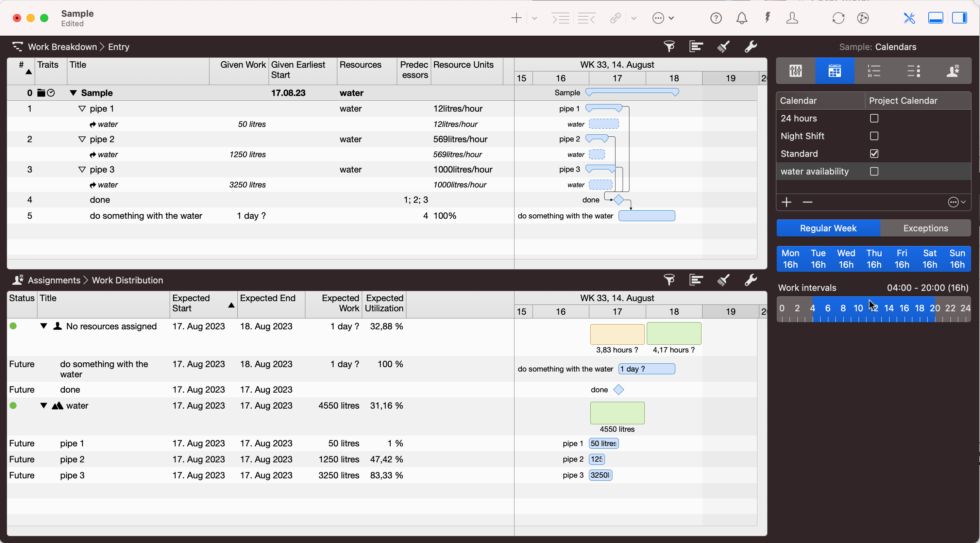
Task: Uncheck the Standard project calendar box
Action: (874, 154)
